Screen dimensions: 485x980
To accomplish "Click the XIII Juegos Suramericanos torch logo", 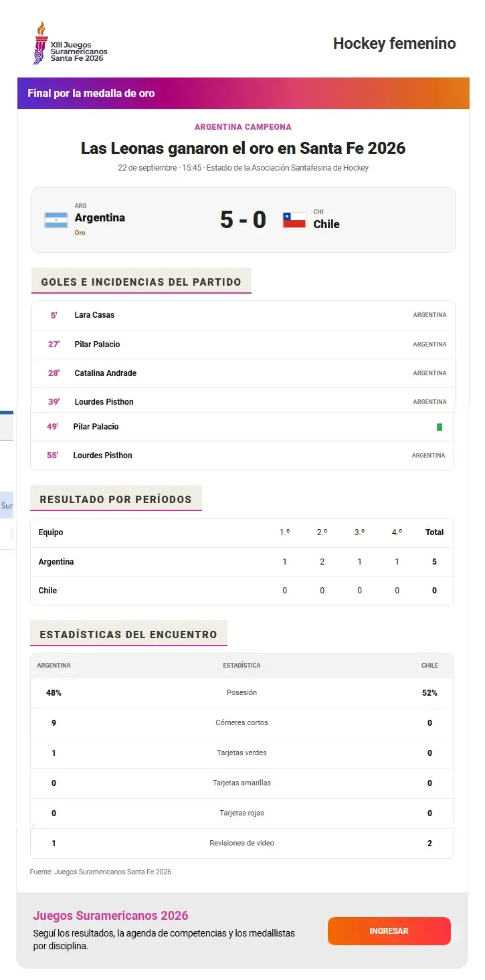I will [x=70, y=43].
